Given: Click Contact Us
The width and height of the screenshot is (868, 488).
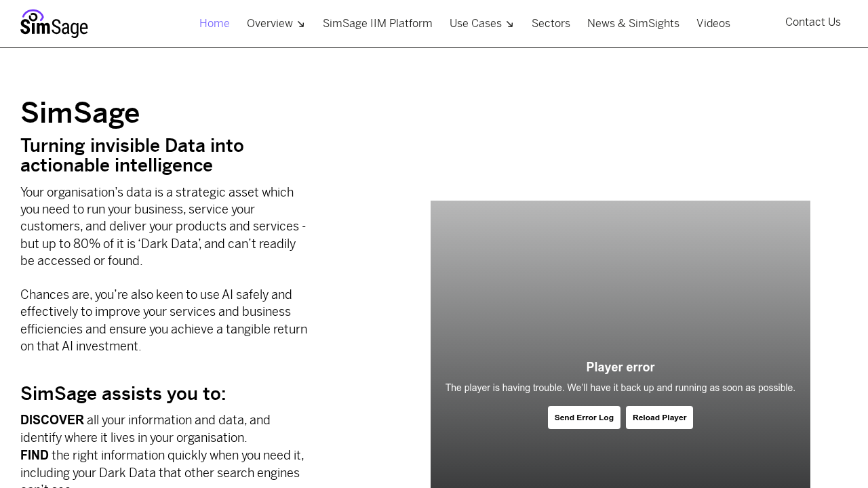Looking at the screenshot, I should click(813, 20).
